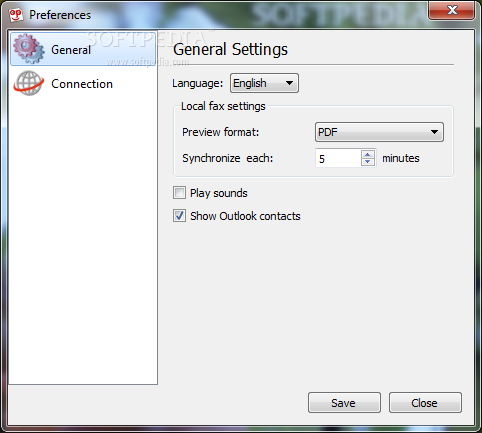Click into the synchronize minutes field
The width and height of the screenshot is (482, 433).
[x=338, y=158]
